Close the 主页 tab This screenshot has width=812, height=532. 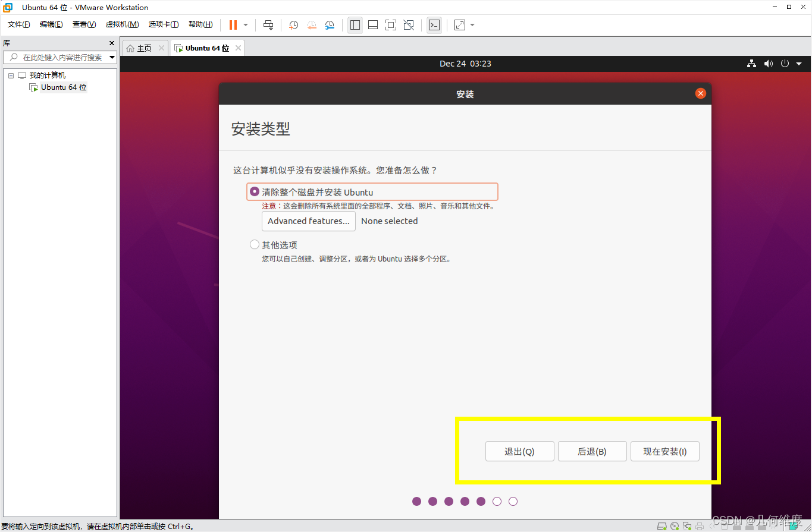(x=161, y=48)
